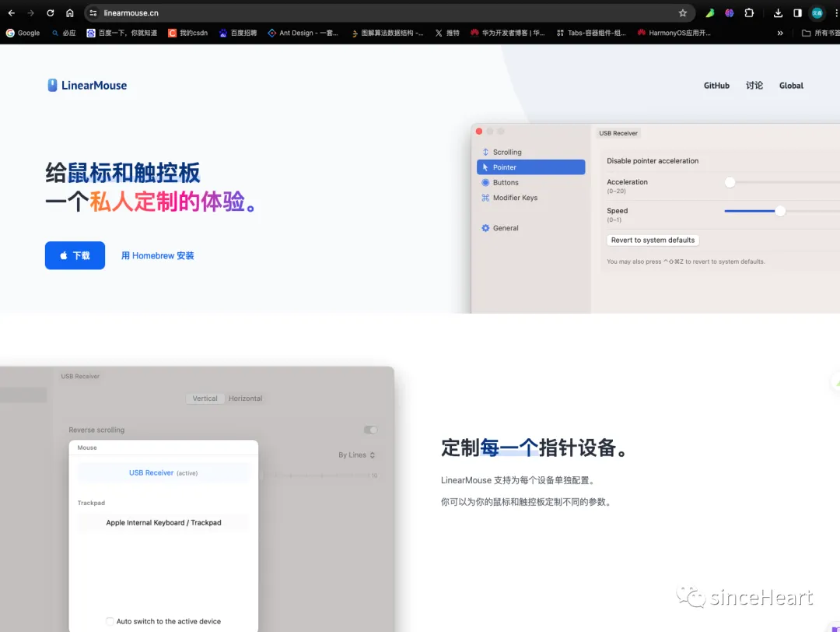
Task: Open the 所有书签 folder
Action: point(821,33)
